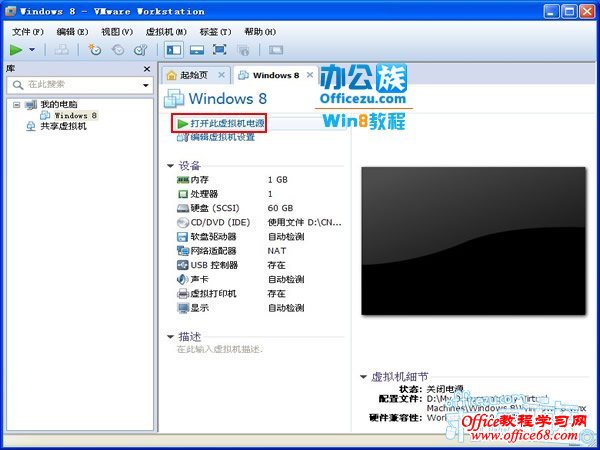Click the Unity mode toolbar icon
The width and height of the screenshot is (600, 450).
tap(243, 49)
